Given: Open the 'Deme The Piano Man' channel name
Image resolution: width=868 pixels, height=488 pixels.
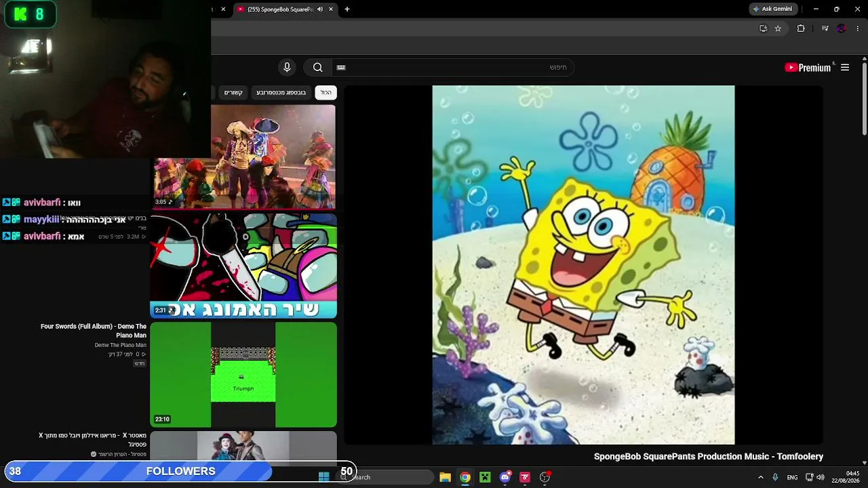Looking at the screenshot, I should pos(121,345).
